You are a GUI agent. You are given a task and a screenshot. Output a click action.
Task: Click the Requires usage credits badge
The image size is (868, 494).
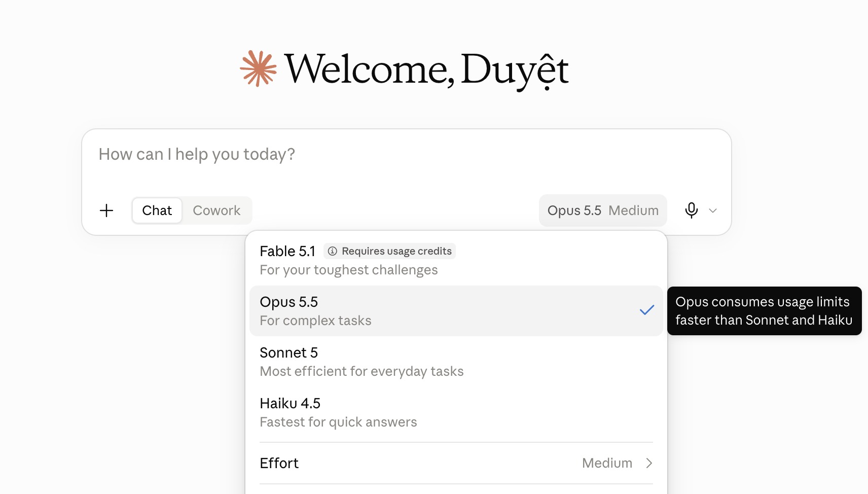click(389, 251)
